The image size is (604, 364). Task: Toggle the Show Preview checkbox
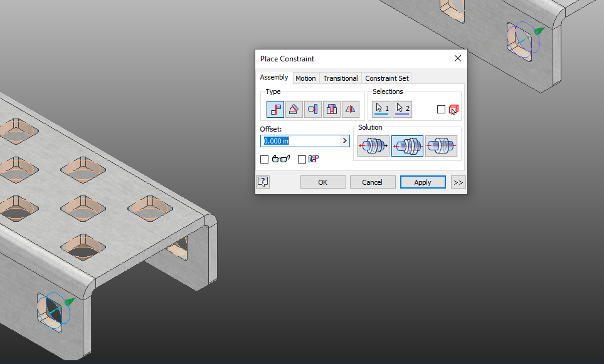click(264, 159)
